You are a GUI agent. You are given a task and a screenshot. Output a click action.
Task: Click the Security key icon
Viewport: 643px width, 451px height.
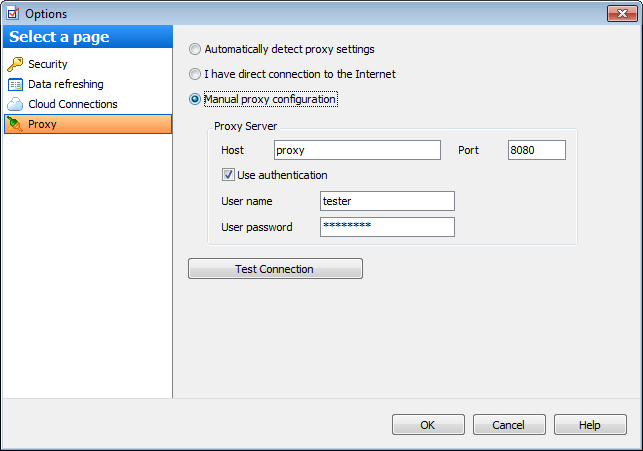(x=15, y=64)
